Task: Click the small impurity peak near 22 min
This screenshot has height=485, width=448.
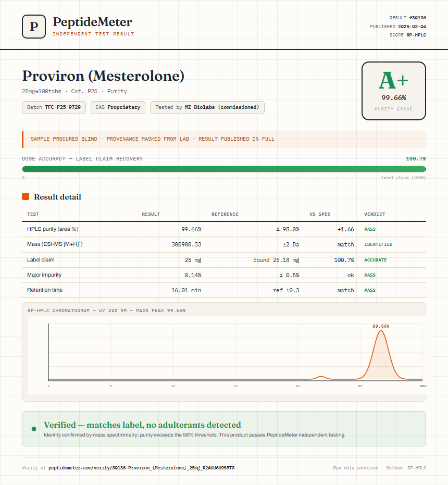Action: 321,377
